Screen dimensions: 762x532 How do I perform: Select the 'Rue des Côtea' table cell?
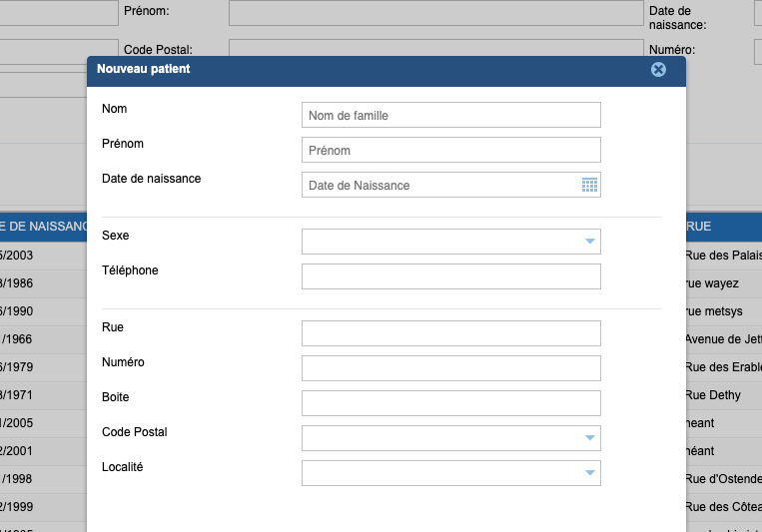tap(724, 507)
